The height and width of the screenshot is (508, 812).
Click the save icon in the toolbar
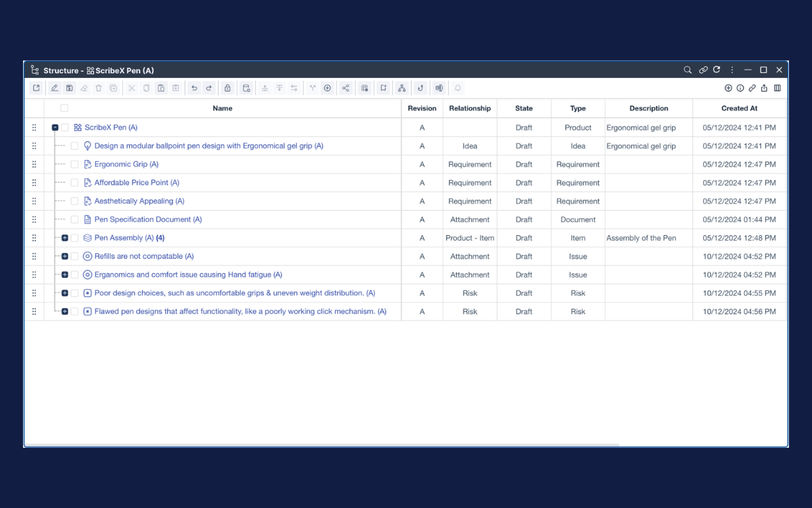tap(69, 88)
